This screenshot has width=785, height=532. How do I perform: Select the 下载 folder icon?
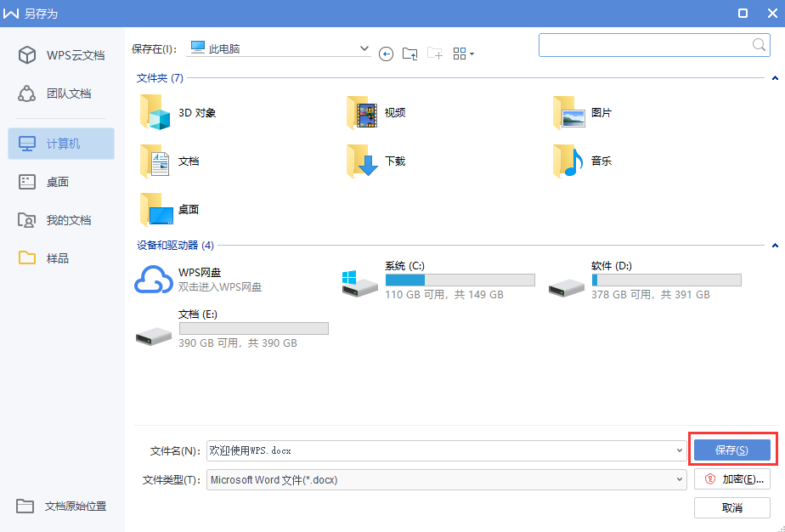point(361,161)
